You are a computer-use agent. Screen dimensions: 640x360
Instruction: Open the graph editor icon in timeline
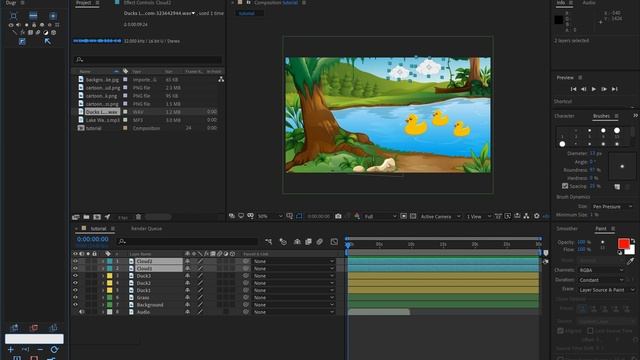pos(334,242)
